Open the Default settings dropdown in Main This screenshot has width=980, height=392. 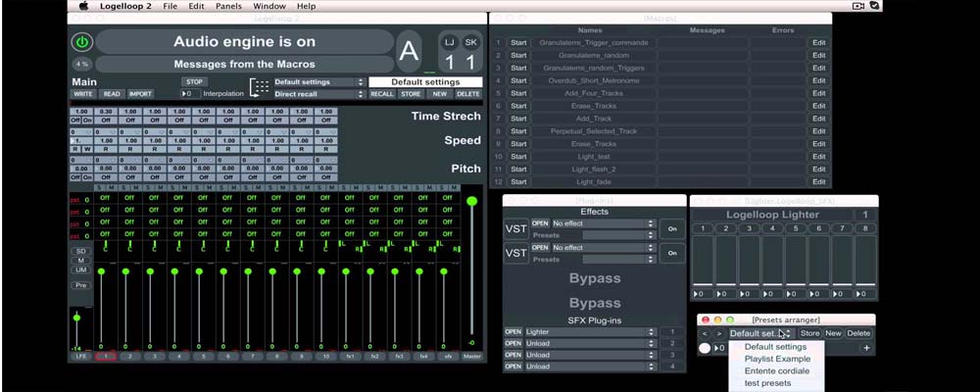pos(319,82)
